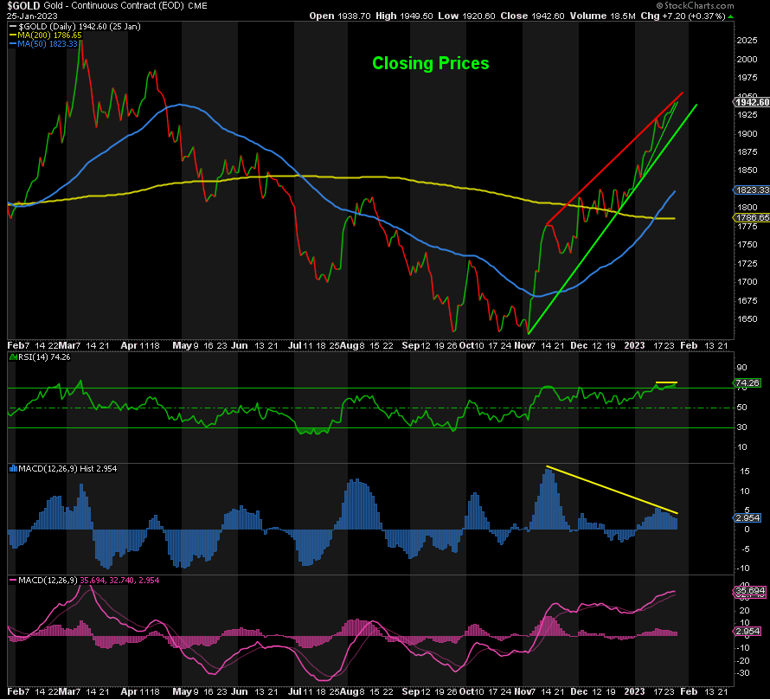The height and width of the screenshot is (700, 770).
Task: Select the MA(50) legend entry
Action: point(48,43)
